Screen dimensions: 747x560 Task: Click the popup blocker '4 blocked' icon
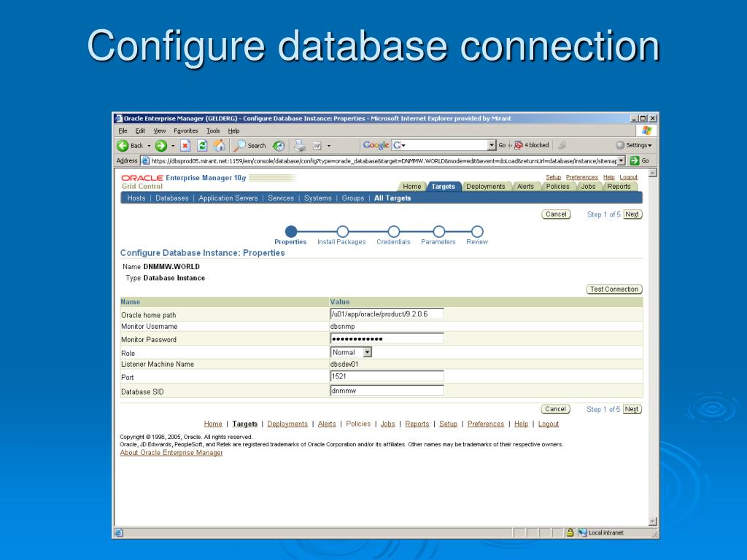pyautogui.click(x=519, y=145)
